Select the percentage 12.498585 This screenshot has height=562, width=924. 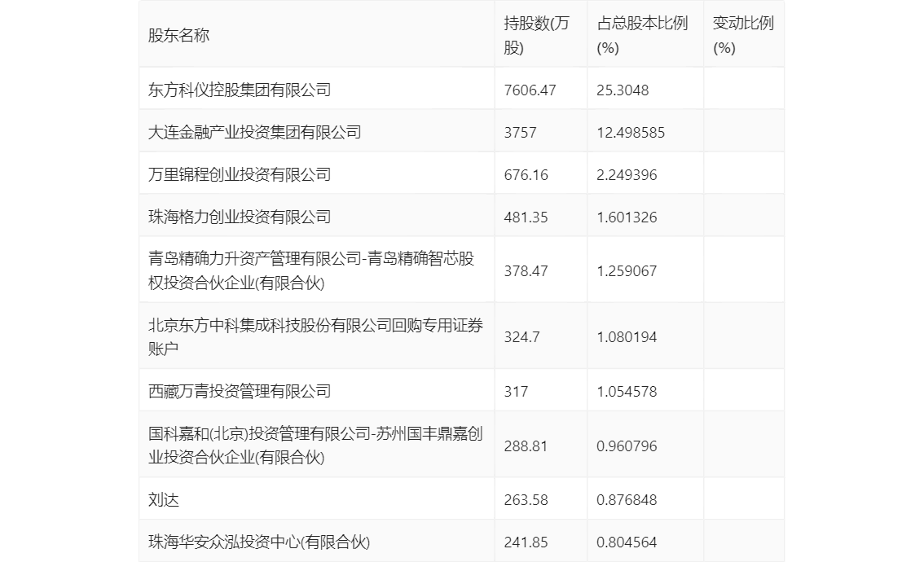631,133
